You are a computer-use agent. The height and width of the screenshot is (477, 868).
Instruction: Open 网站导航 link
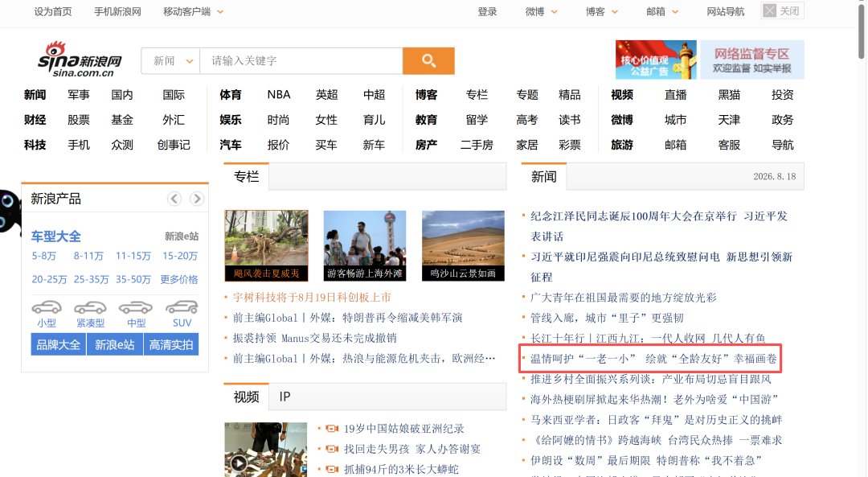725,11
